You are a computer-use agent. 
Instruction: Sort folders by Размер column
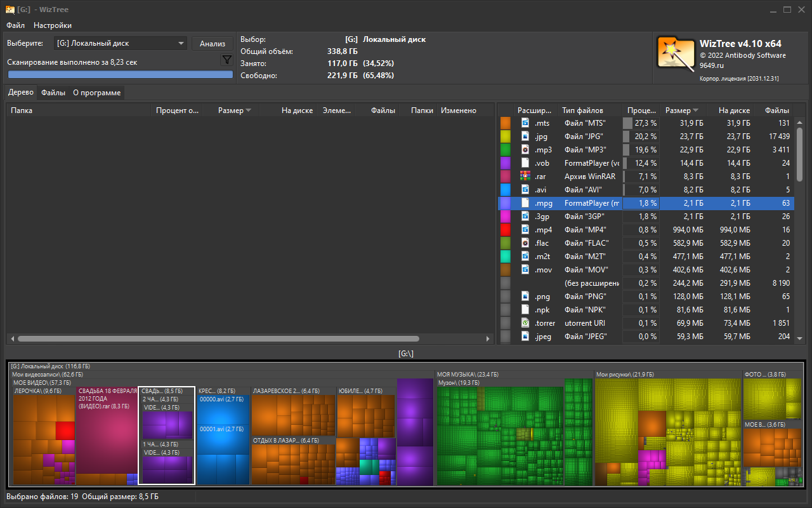tap(234, 110)
